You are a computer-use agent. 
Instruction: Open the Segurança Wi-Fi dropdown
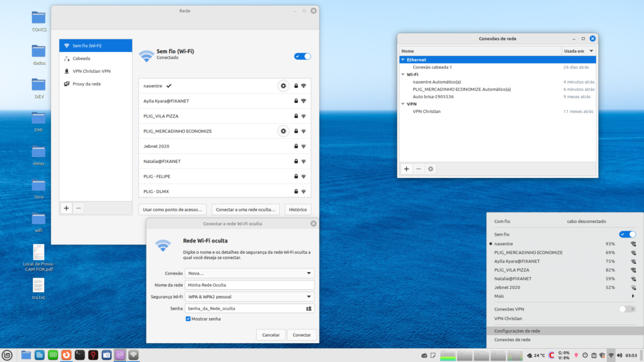tap(250, 297)
